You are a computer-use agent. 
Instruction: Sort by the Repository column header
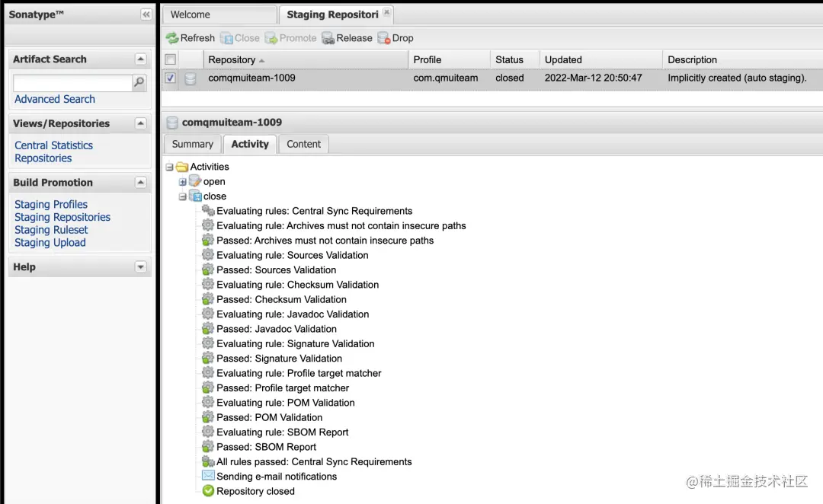tap(306, 60)
